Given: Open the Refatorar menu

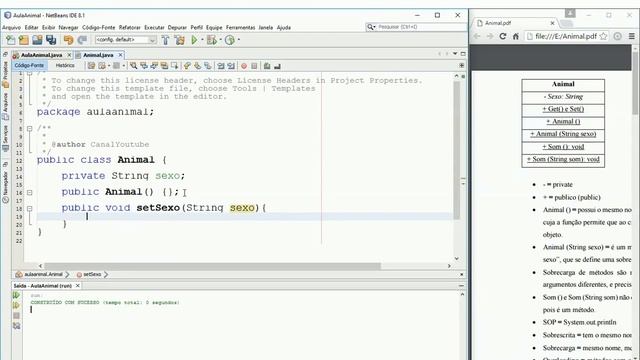Looking at the screenshot, I should (x=129, y=27).
